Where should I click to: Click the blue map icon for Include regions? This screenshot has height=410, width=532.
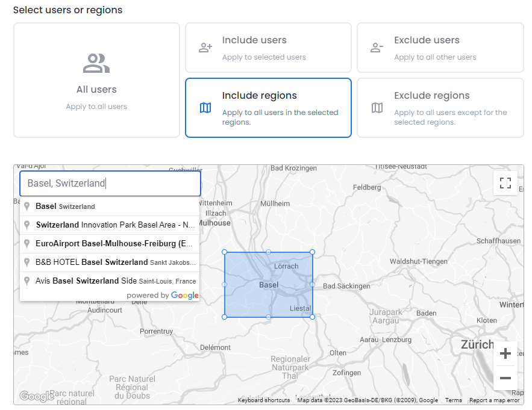point(205,108)
